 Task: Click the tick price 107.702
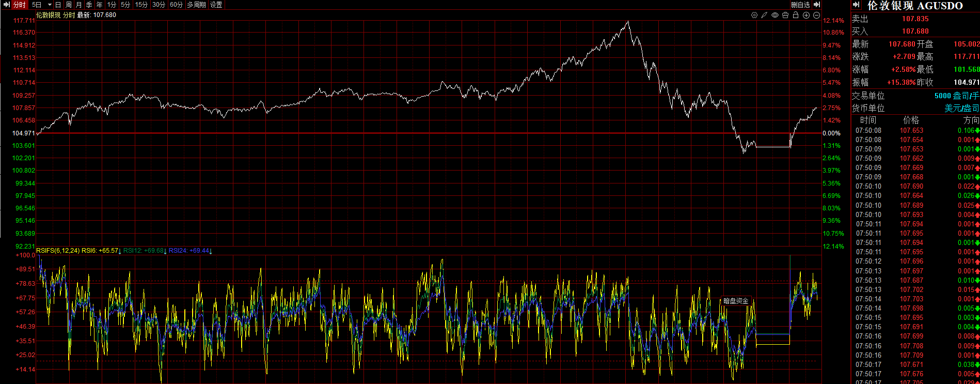coord(911,290)
